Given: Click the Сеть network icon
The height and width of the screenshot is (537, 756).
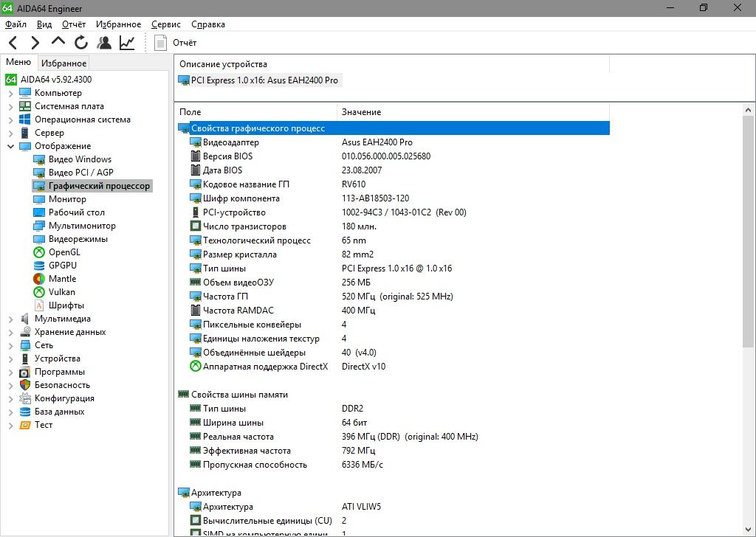Looking at the screenshot, I should (x=25, y=345).
